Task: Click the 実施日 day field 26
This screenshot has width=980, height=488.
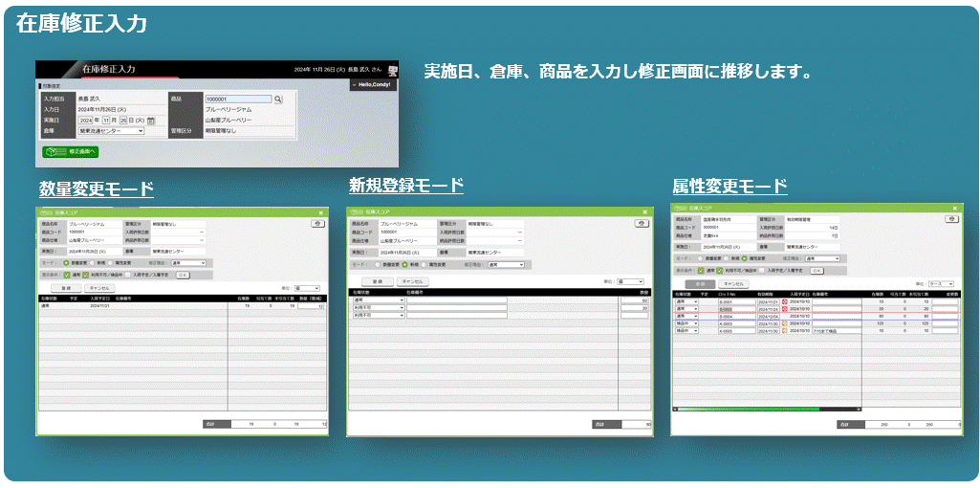Action: (x=123, y=121)
